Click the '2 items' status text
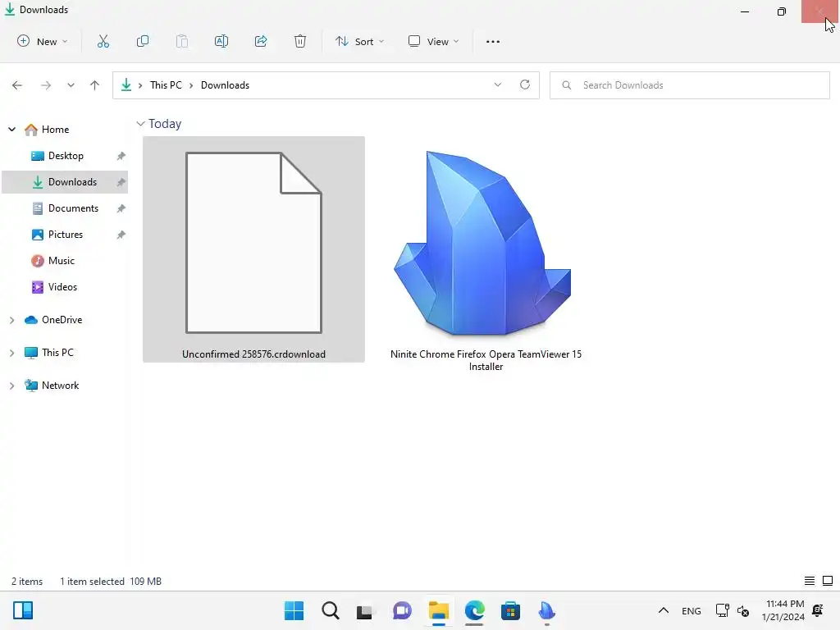The image size is (840, 630). click(x=27, y=582)
